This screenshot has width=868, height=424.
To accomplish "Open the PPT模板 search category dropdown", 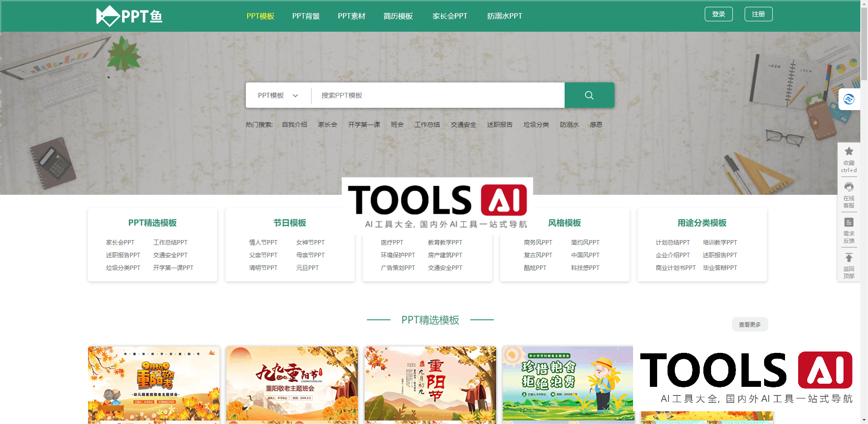I will point(277,95).
